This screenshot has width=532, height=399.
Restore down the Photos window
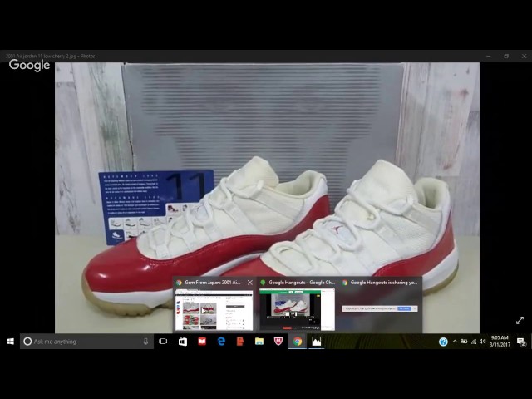coord(506,56)
